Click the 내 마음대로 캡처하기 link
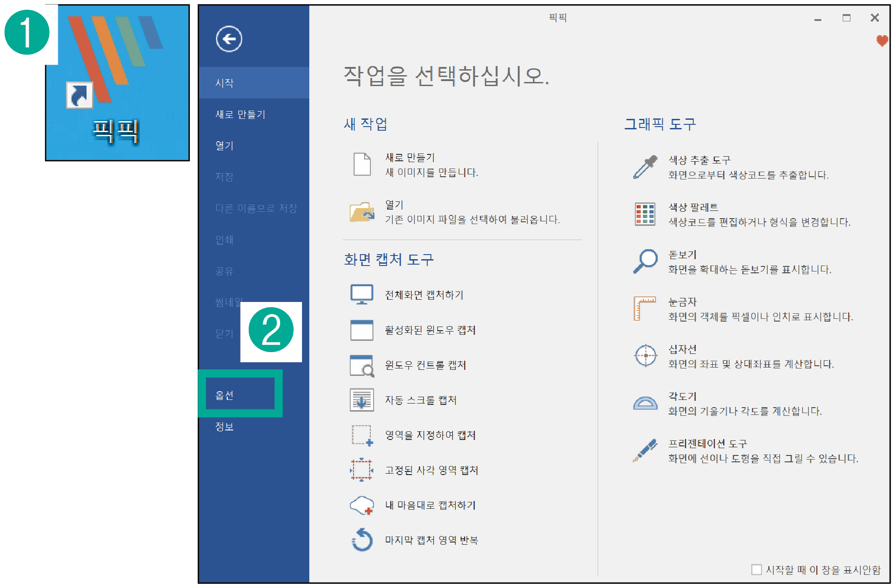The width and height of the screenshot is (896, 588). (430, 505)
